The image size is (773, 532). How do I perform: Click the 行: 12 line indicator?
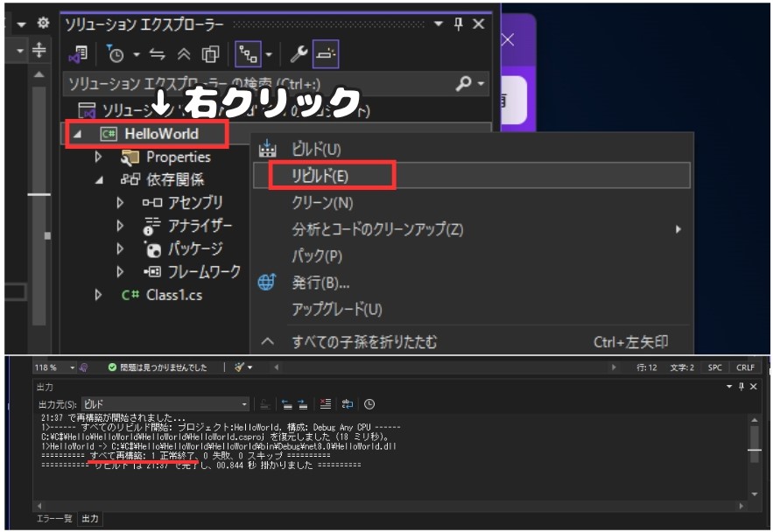tap(646, 367)
